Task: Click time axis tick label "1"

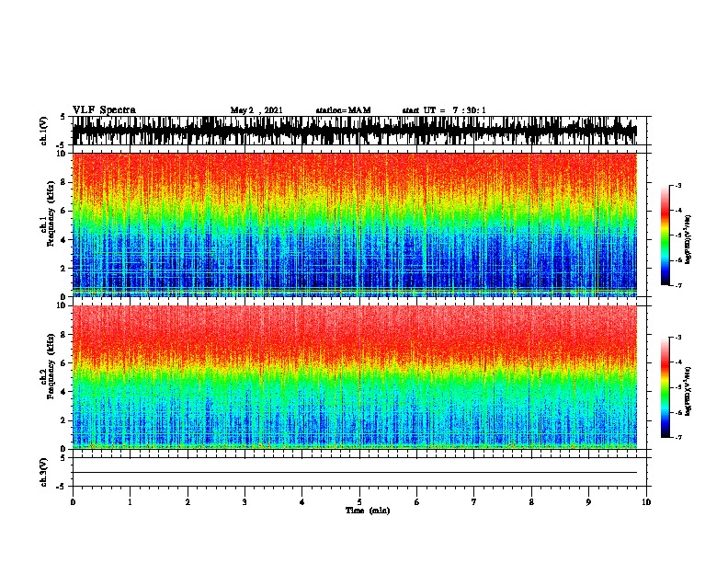Action: tap(130, 501)
